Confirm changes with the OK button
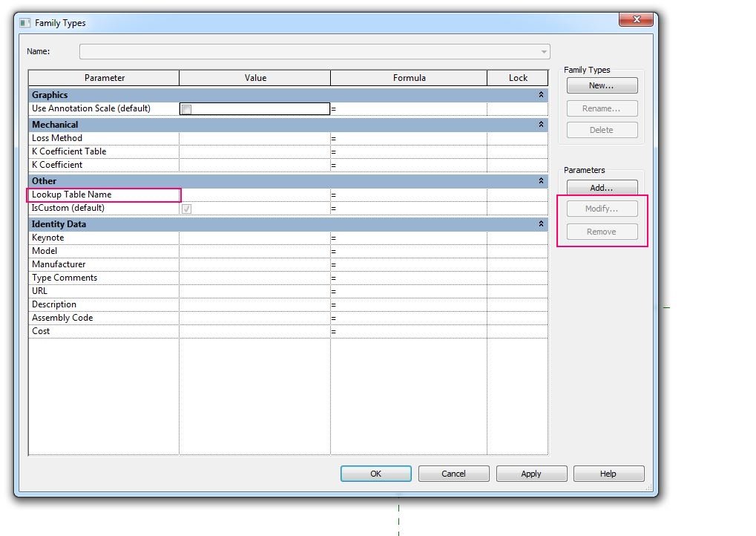The width and height of the screenshot is (756, 536). coord(375,473)
